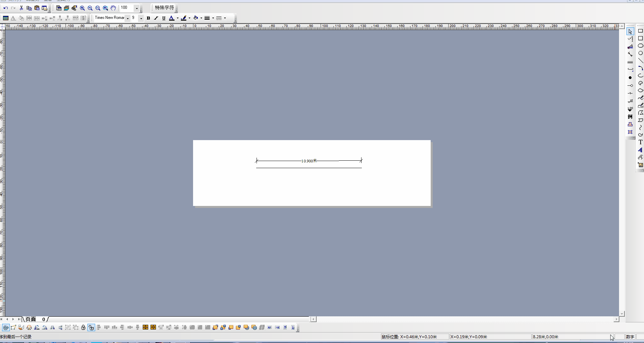Screen dimensions: 644x343
Task: Select the Text (T) tool
Action: [x=640, y=142]
